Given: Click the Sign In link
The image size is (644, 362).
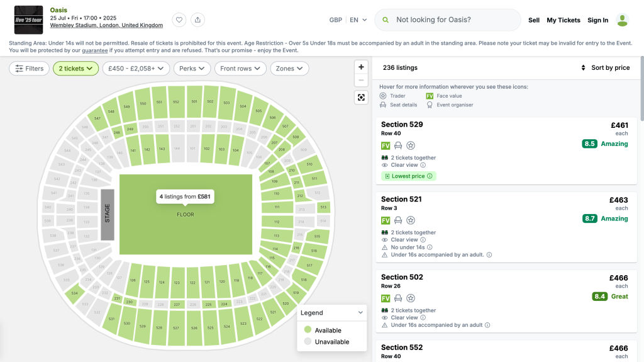Looking at the screenshot, I should pyautogui.click(x=597, y=20).
